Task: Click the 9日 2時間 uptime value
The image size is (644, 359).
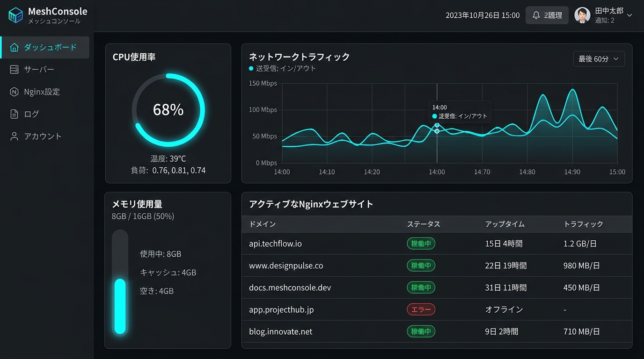Action: (502, 331)
